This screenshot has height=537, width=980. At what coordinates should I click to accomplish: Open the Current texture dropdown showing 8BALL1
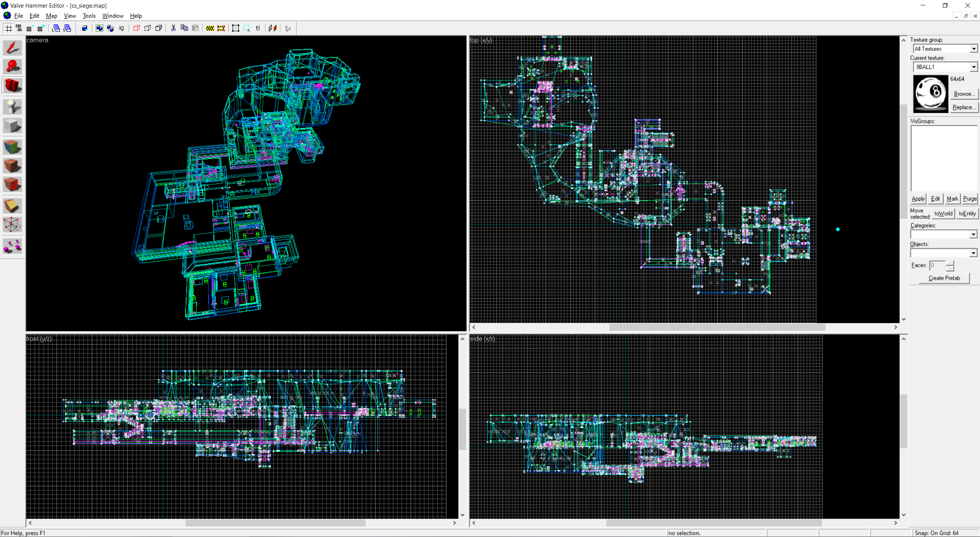[x=973, y=67]
